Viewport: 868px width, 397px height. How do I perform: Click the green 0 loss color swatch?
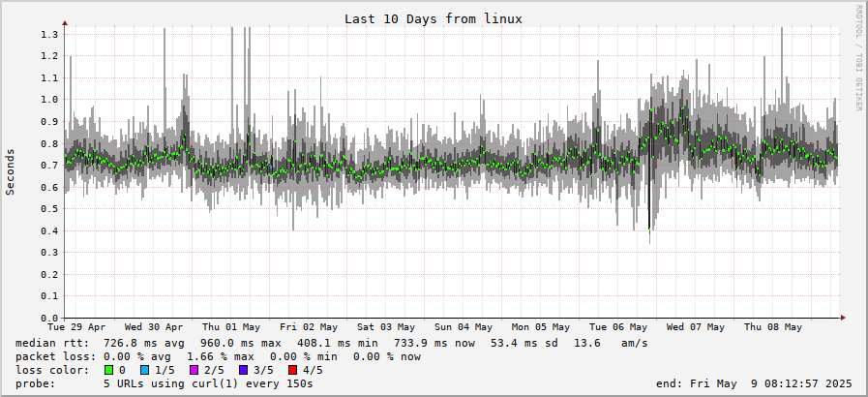(x=108, y=370)
